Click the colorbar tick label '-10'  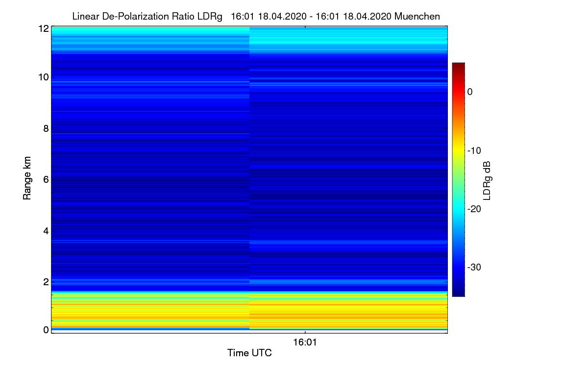[473, 150]
